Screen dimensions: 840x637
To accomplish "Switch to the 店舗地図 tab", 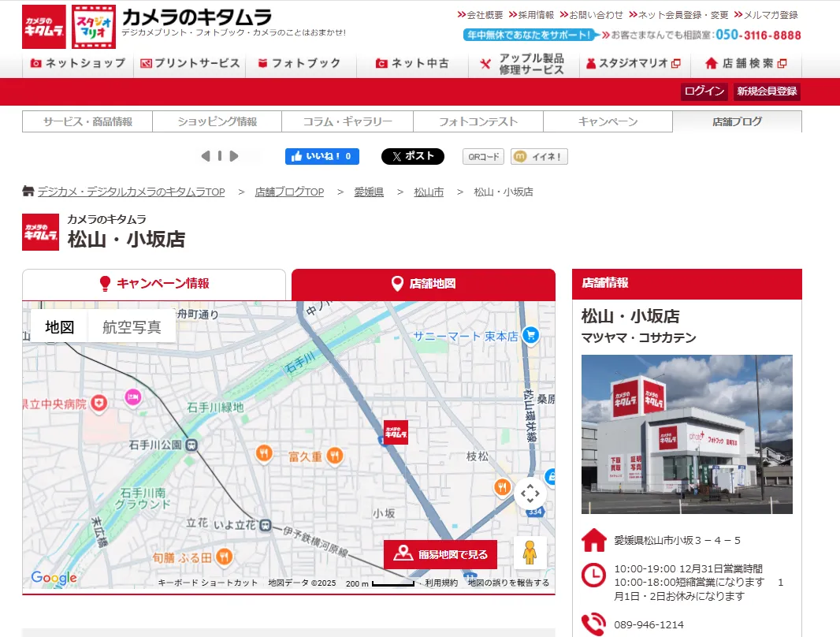I will coord(423,284).
